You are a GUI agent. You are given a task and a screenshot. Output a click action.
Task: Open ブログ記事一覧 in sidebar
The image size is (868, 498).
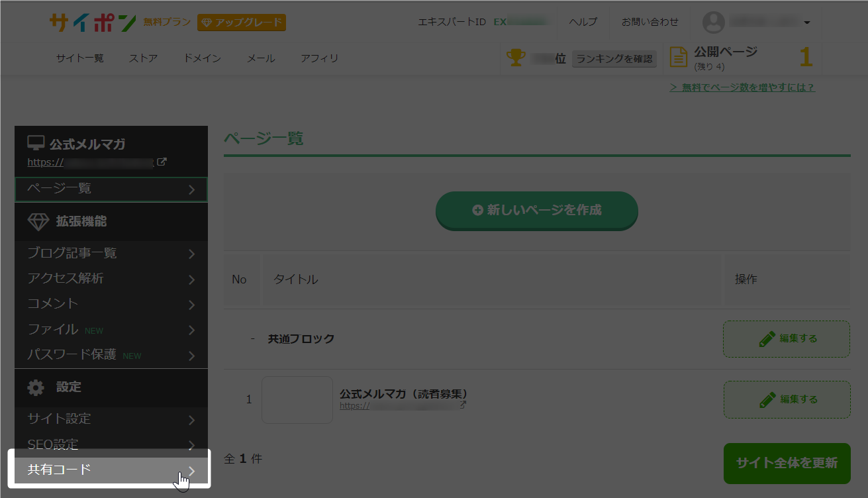point(111,254)
